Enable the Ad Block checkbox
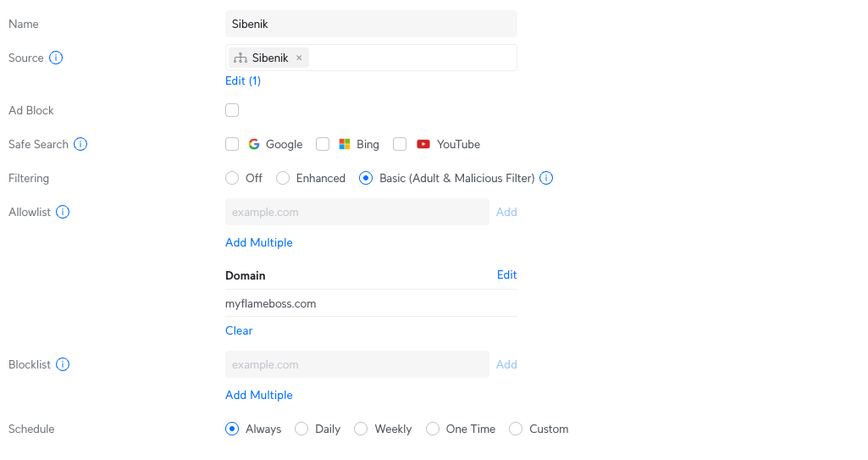Viewport: 868px width, 460px height. 232,110
